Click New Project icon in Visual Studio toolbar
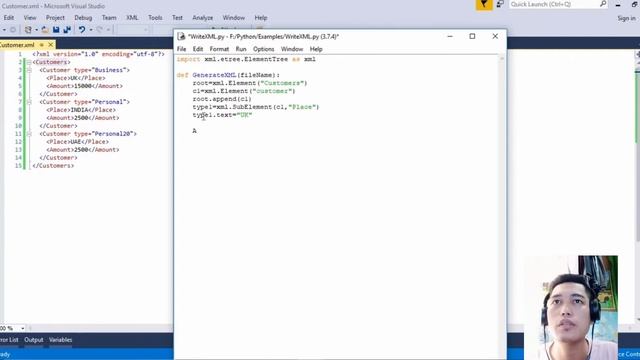The width and height of the screenshot is (640, 360). pyautogui.click(x=28, y=30)
